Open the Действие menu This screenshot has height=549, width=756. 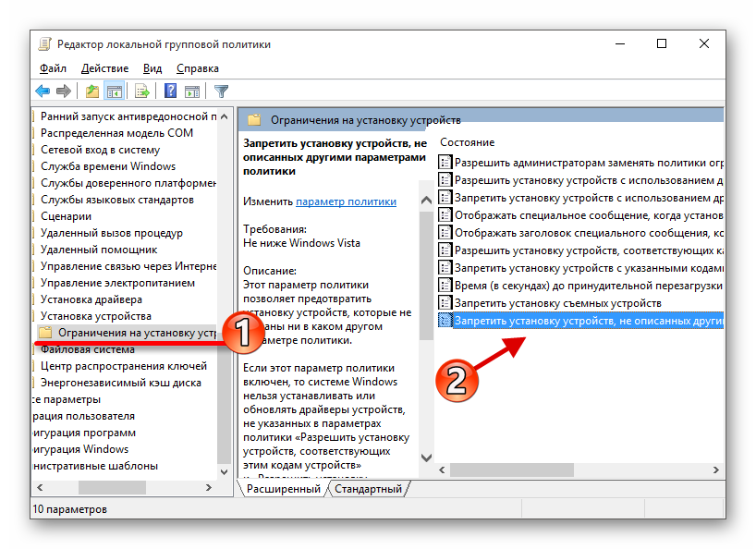(104, 68)
